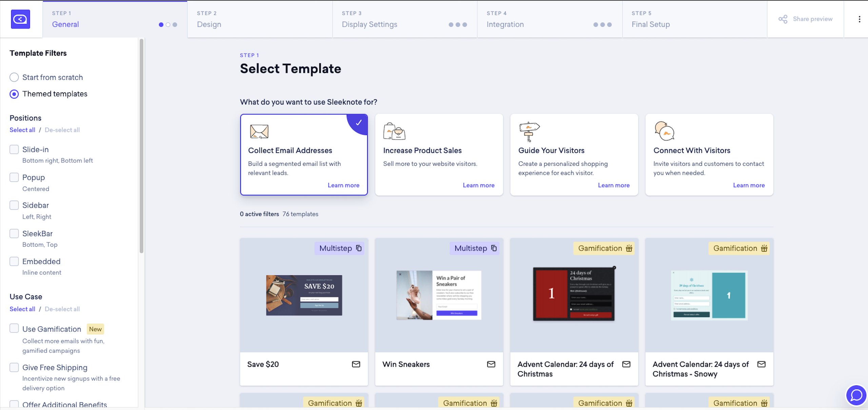868x410 pixels.
Task: Click Select all under Positions filter
Action: click(22, 130)
